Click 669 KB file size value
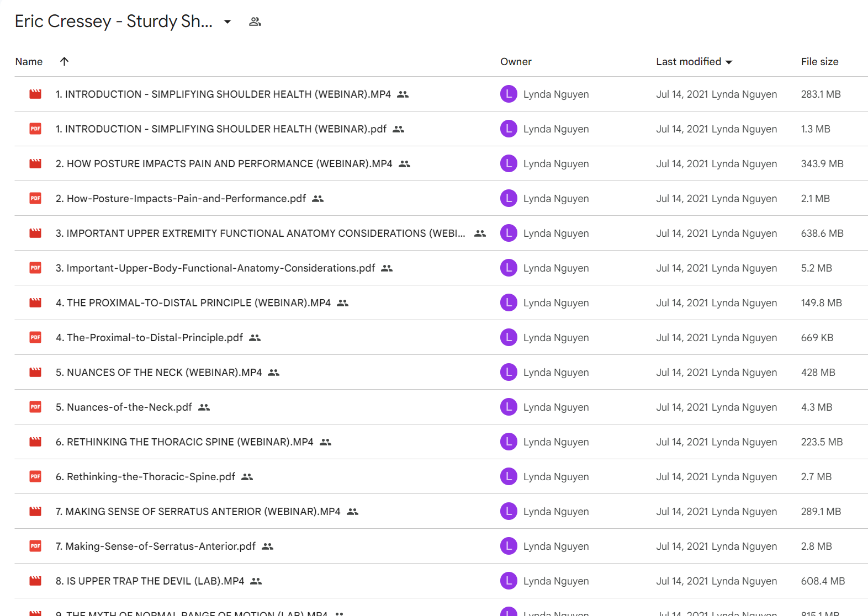The width and height of the screenshot is (868, 616). 817,338
